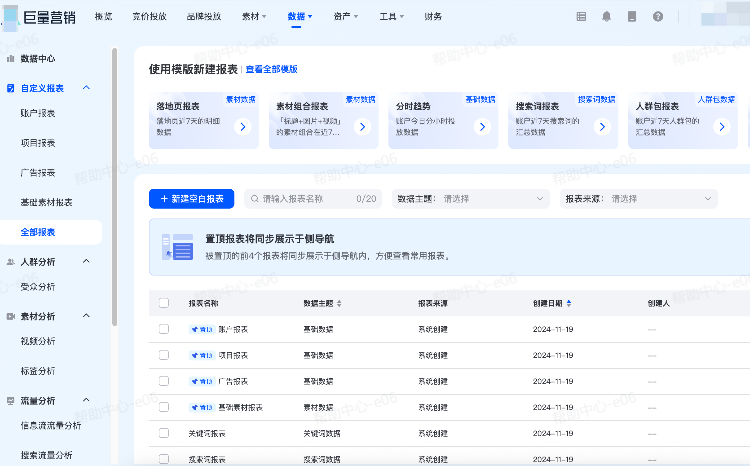The width and height of the screenshot is (750, 466).
Task: Open 基础素材报表 in the sidebar
Action: pyautogui.click(x=46, y=202)
